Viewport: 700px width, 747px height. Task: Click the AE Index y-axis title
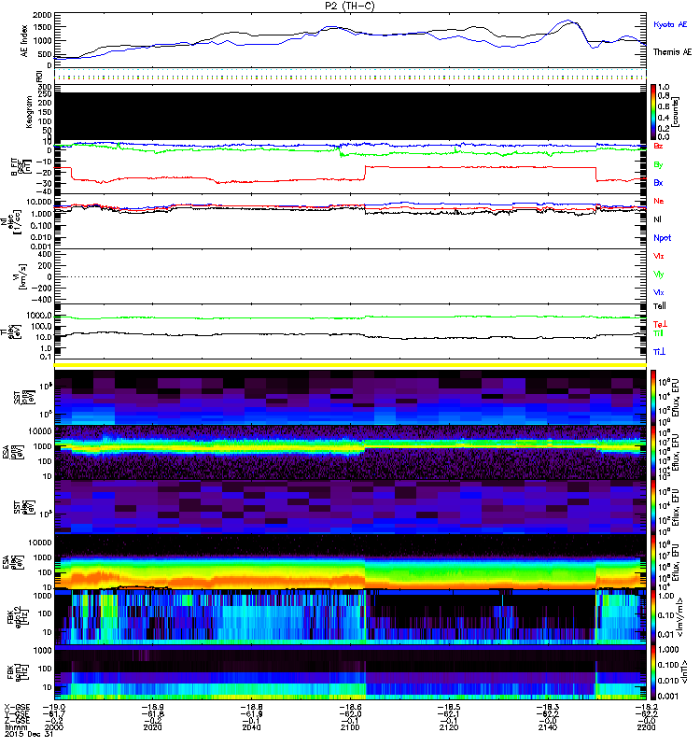(x=24, y=41)
